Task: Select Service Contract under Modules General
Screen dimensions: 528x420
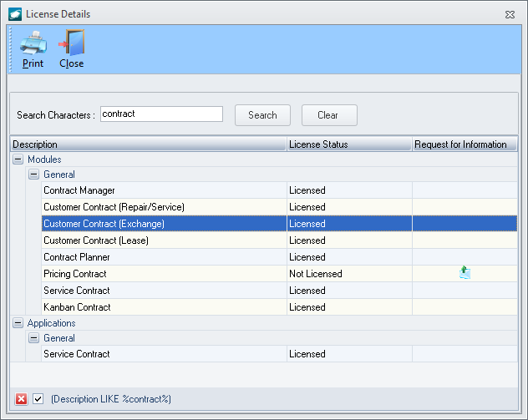Action: pyautogui.click(x=280, y=291)
